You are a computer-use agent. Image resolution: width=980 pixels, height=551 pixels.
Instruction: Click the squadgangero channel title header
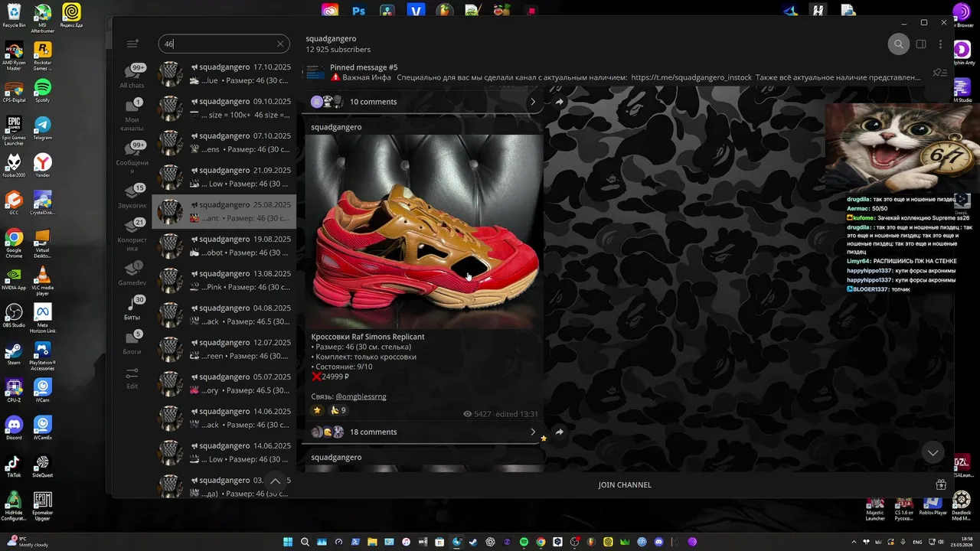pos(331,38)
